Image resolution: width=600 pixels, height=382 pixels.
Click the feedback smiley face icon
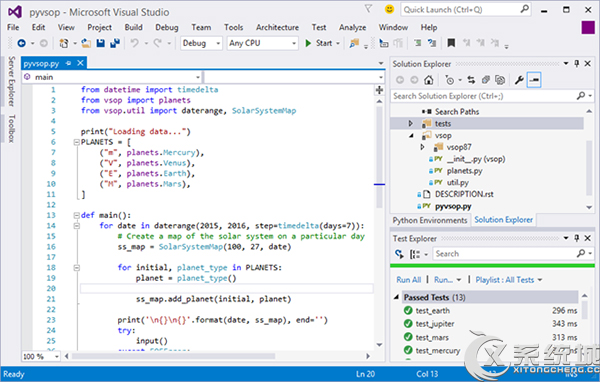[x=389, y=9]
